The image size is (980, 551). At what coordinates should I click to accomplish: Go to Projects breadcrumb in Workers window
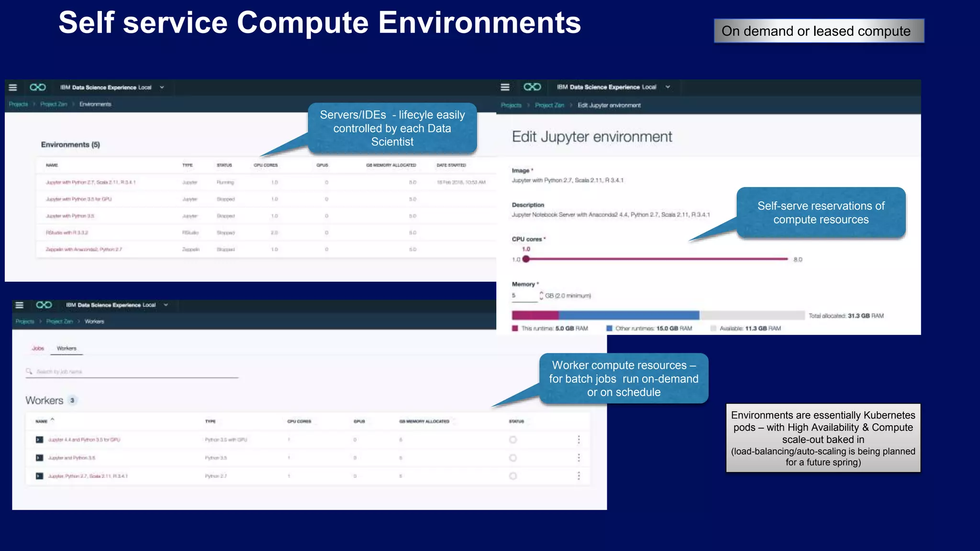25,321
